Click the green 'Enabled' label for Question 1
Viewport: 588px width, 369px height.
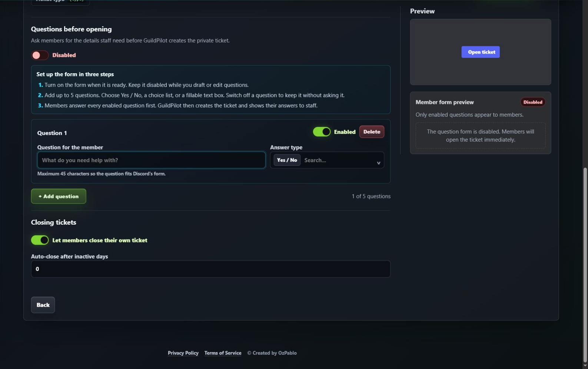click(345, 132)
